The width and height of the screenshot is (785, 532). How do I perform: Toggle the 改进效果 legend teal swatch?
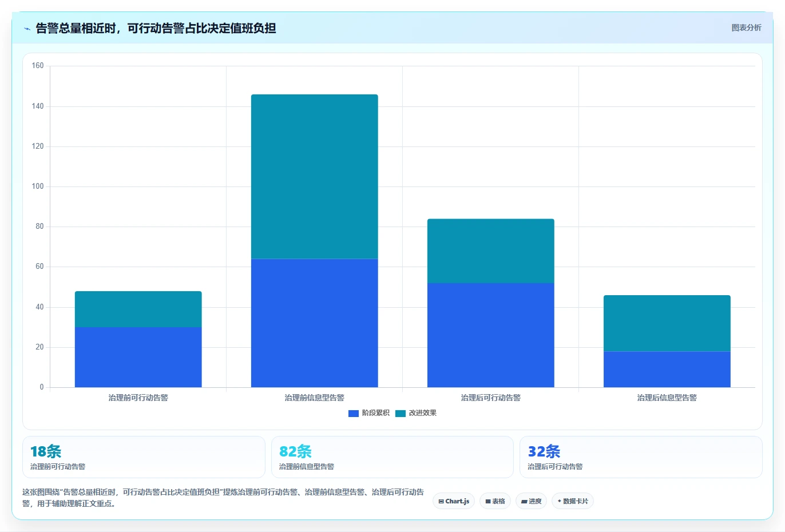[x=401, y=413]
